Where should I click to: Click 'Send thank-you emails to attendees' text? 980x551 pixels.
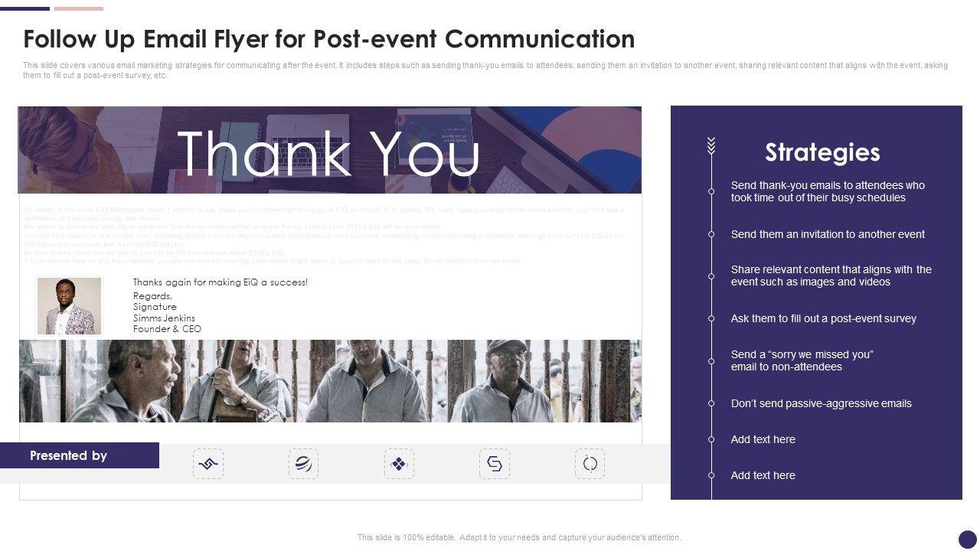[x=828, y=191]
